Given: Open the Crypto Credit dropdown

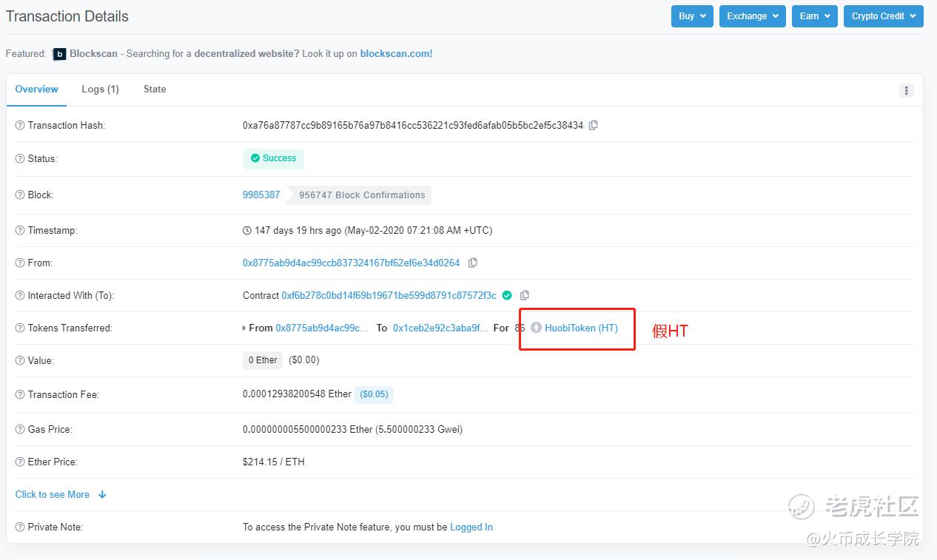Looking at the screenshot, I should tap(884, 16).
